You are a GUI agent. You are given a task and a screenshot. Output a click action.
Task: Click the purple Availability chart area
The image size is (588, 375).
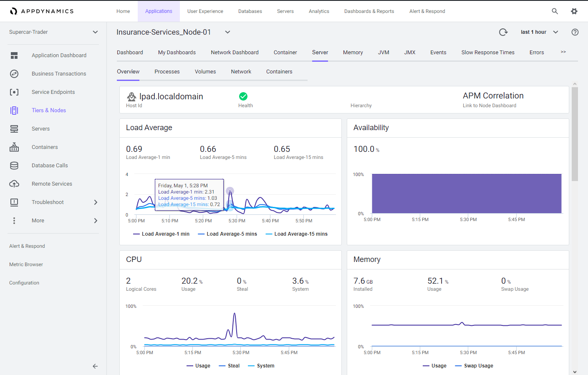467,194
